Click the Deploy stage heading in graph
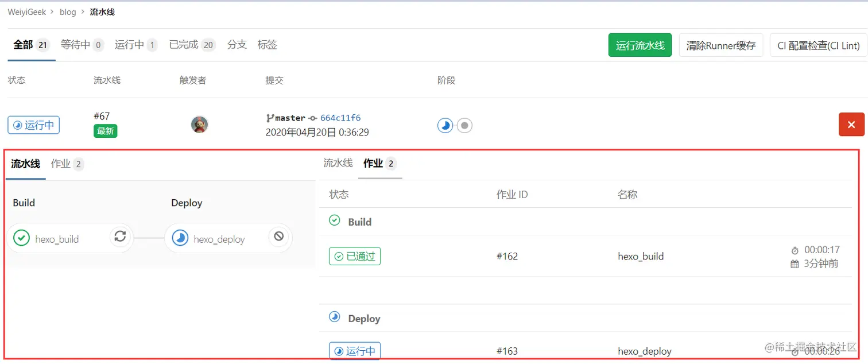Screen dimensions: 868x364 tap(187, 203)
